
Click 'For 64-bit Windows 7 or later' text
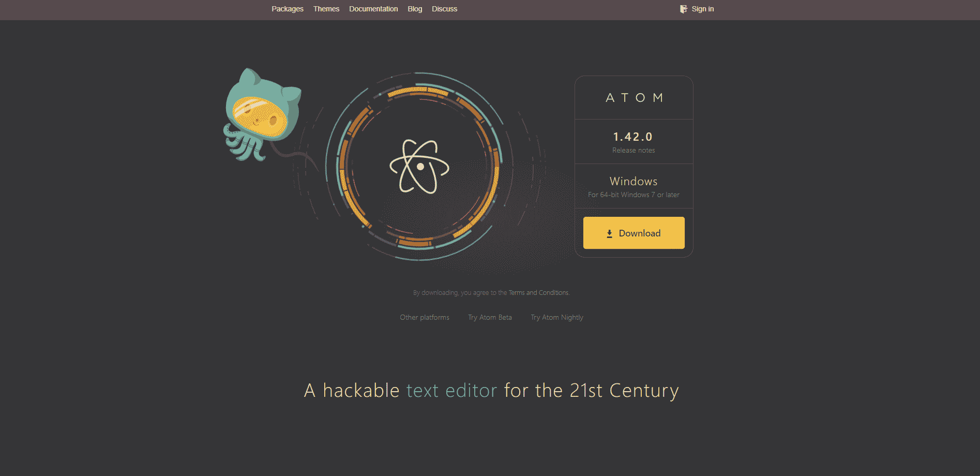pyautogui.click(x=634, y=195)
